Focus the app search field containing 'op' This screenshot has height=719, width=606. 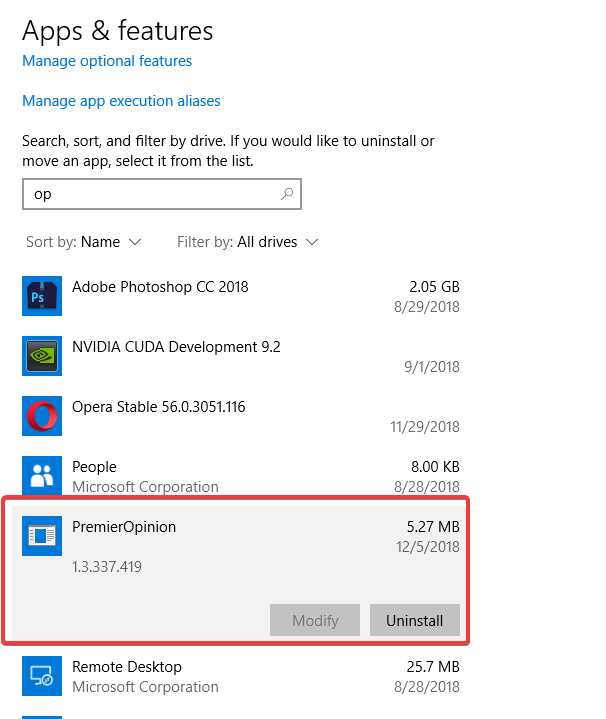pyautogui.click(x=162, y=194)
